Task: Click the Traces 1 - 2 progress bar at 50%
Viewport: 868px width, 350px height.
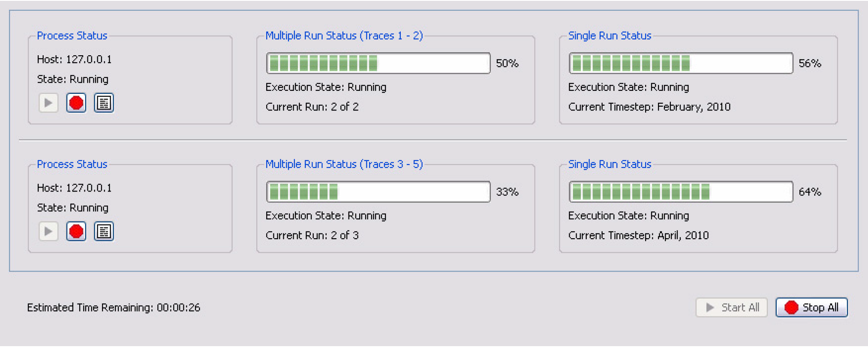Action: click(x=378, y=63)
